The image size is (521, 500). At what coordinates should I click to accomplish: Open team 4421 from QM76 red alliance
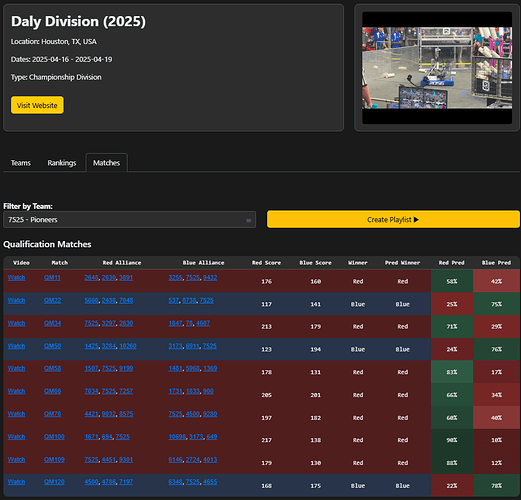[x=91, y=414]
